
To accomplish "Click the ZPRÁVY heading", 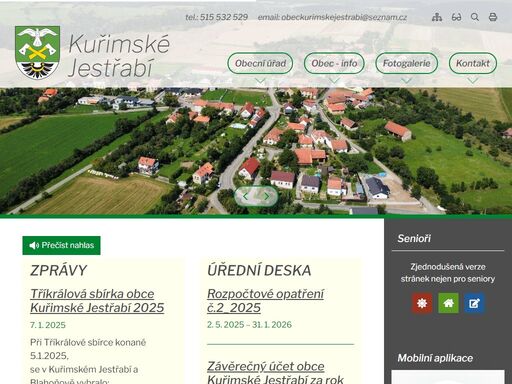I will 59,270.
